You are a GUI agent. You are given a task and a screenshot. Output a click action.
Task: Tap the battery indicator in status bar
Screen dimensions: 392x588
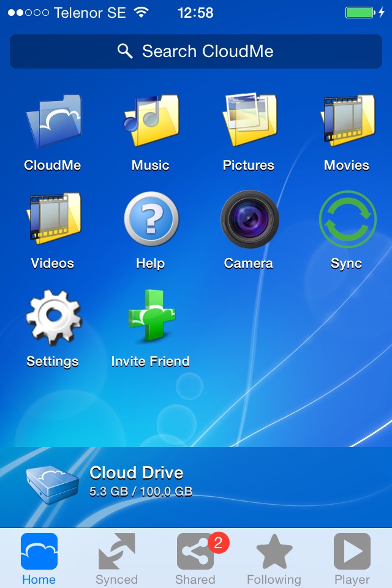click(x=360, y=13)
